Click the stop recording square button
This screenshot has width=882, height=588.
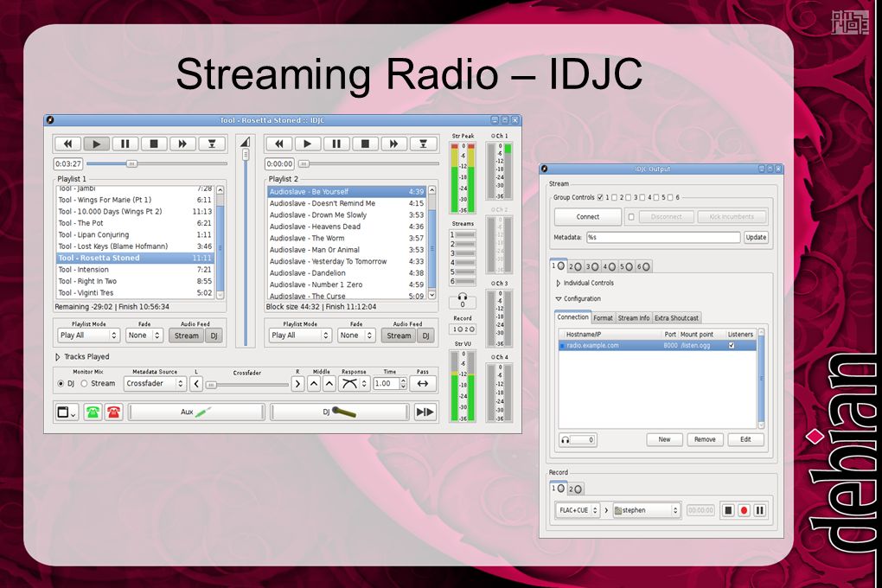coord(728,510)
